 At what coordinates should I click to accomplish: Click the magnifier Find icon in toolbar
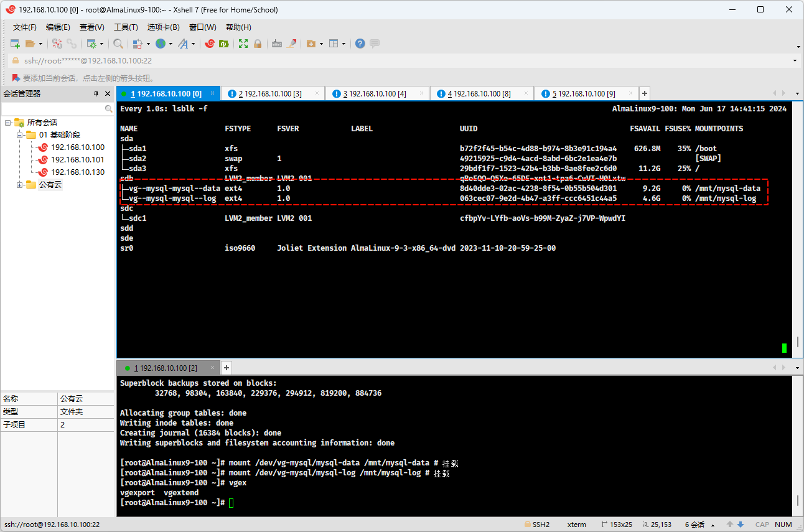pos(118,44)
